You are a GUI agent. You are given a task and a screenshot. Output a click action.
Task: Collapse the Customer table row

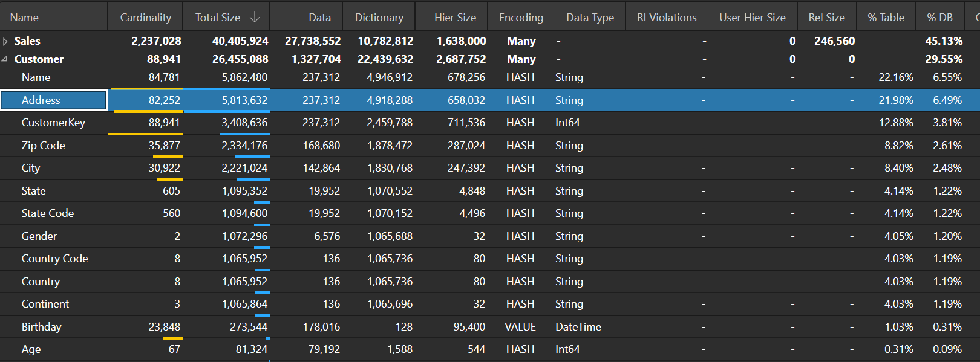5,59
